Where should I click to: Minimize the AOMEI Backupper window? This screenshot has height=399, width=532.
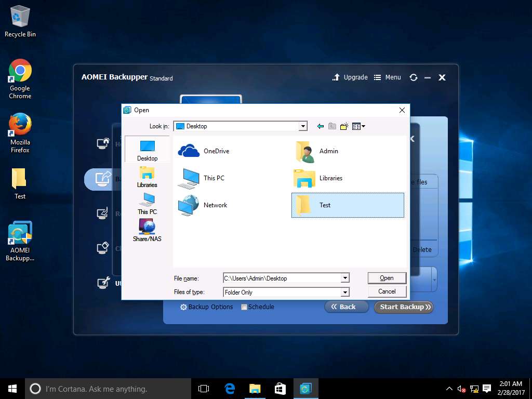point(428,78)
